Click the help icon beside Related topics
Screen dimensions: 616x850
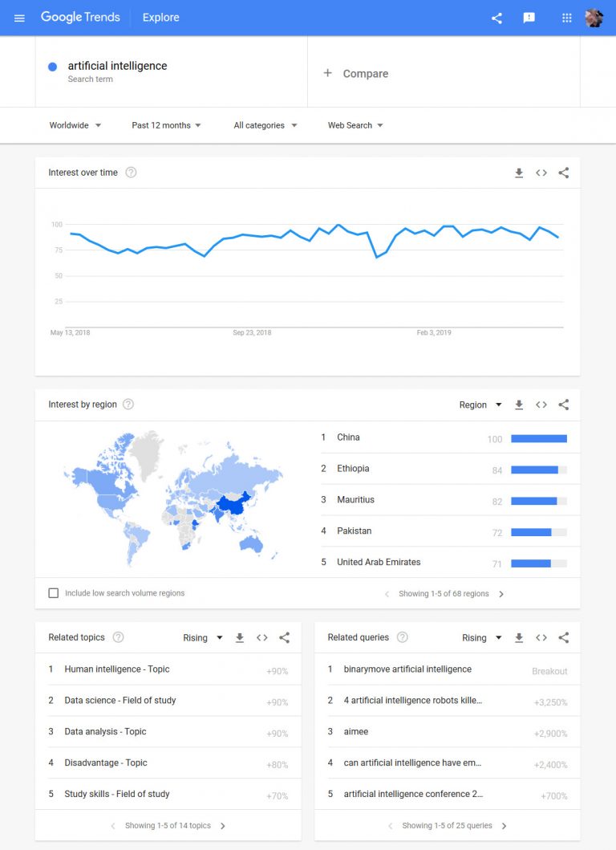118,637
